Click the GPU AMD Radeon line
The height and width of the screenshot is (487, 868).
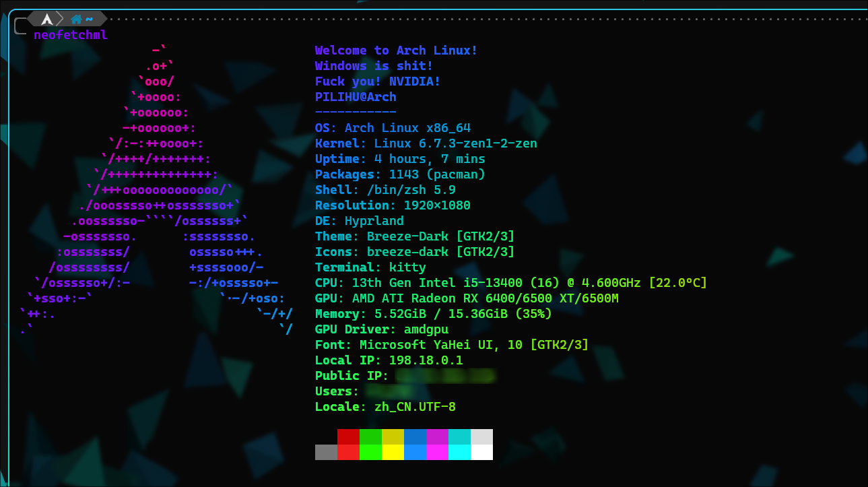click(467, 298)
